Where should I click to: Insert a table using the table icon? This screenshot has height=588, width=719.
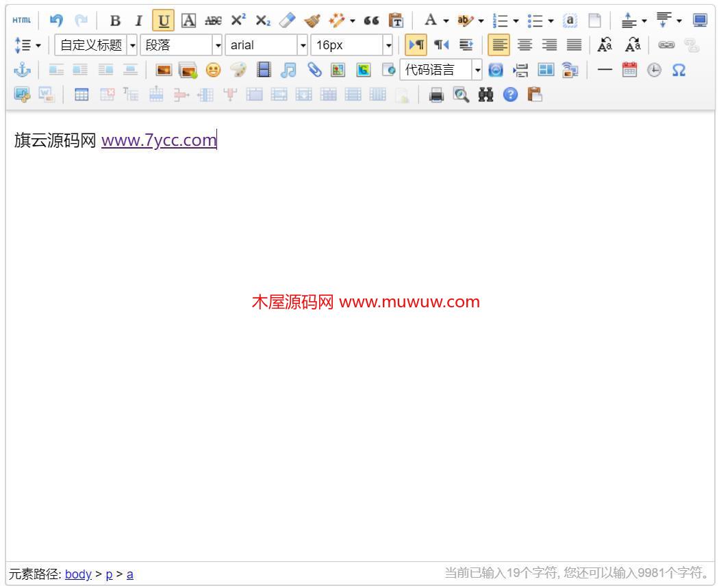point(81,95)
